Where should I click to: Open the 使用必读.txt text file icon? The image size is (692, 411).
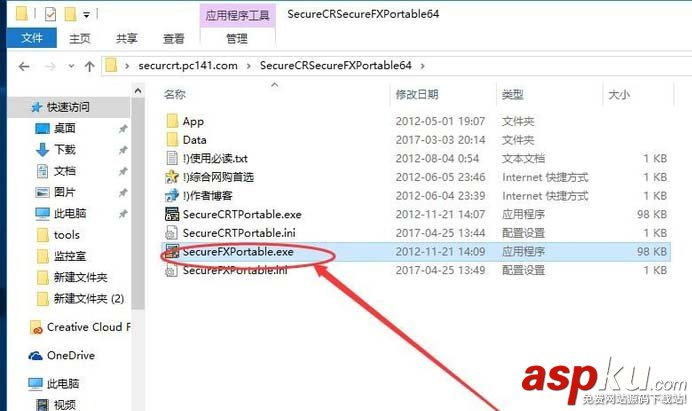click(x=172, y=158)
